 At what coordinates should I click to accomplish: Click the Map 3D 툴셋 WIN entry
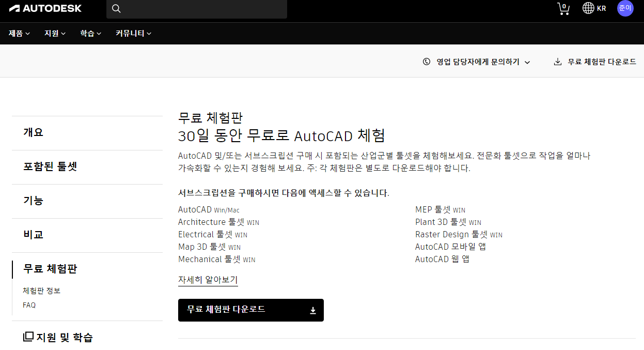[x=209, y=247]
